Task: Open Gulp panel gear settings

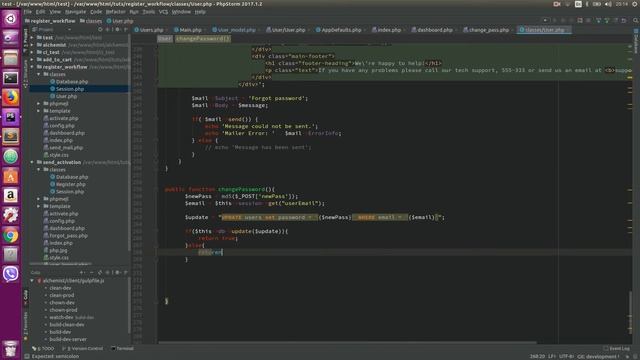Action: point(117,272)
